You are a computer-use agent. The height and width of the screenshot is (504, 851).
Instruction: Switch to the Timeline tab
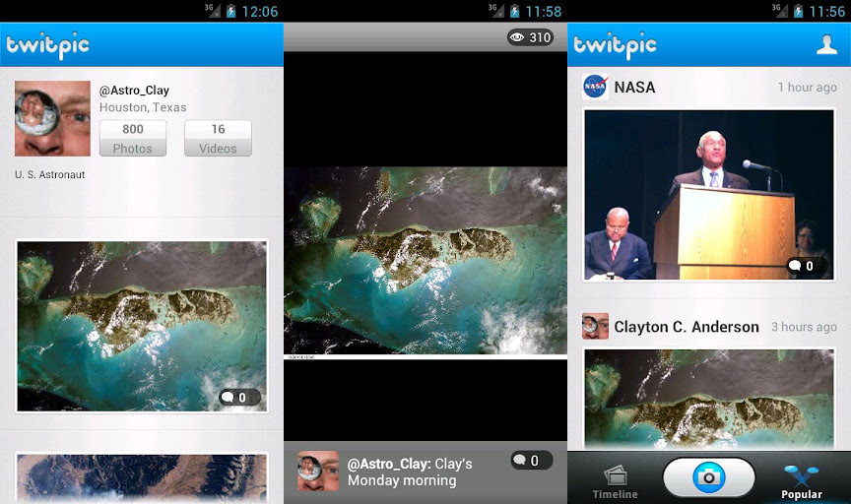[x=615, y=481]
